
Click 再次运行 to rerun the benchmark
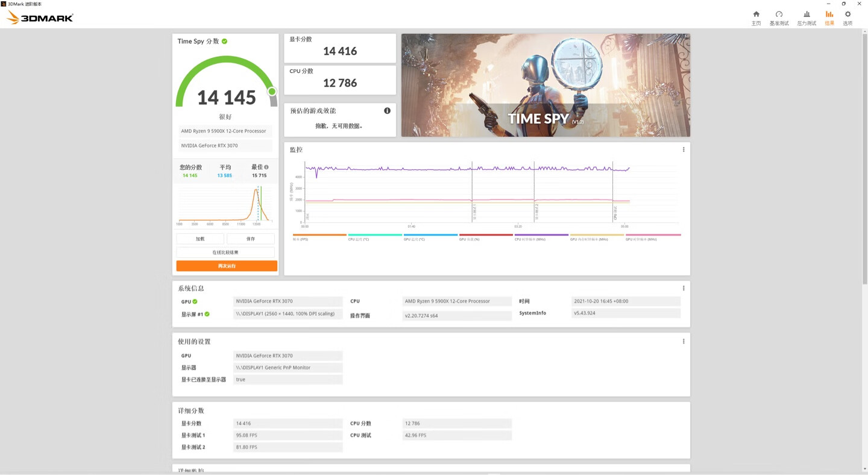click(x=226, y=265)
